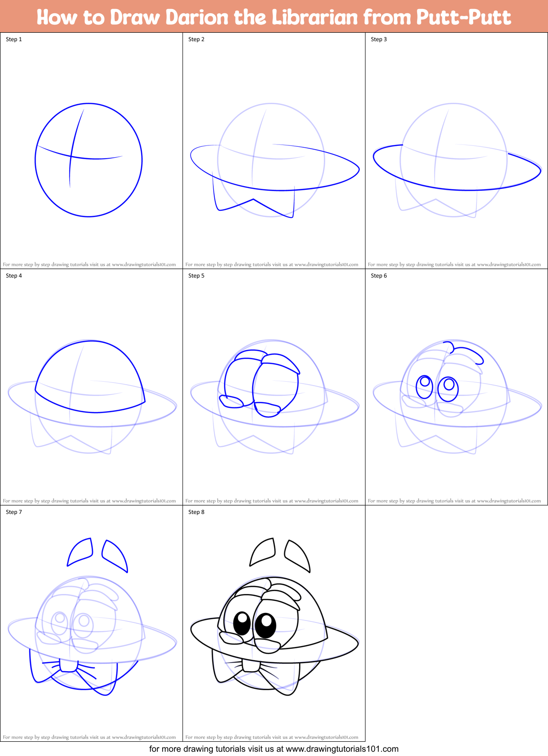Open Step 7 ears and bow tie drawing
Viewport: 548px width, 756px height.
[x=92, y=617]
